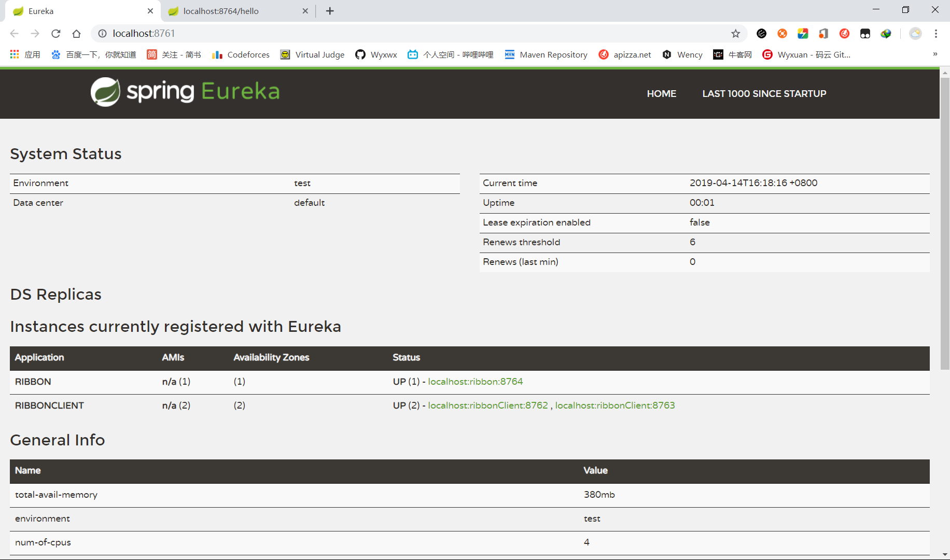Open the Wyxwx GitHub bookmark

(376, 54)
